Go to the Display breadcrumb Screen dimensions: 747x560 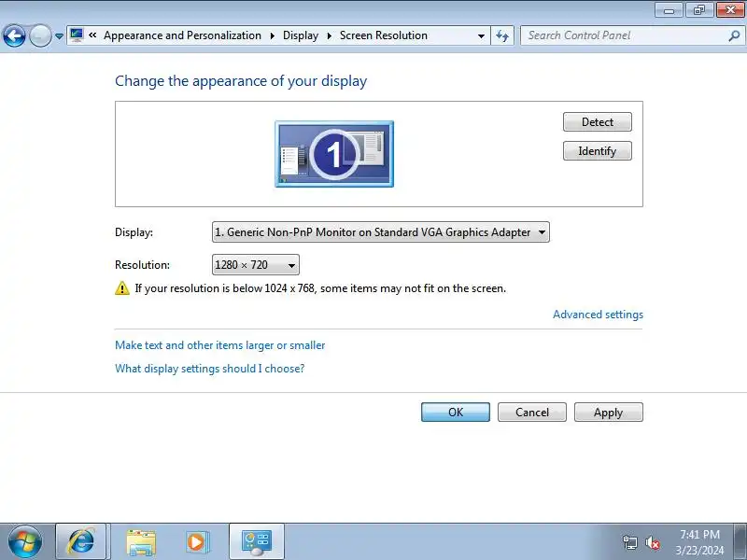point(301,35)
